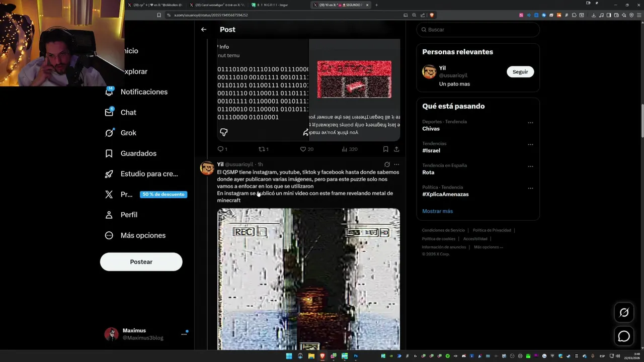This screenshot has height=362, width=644.
Task: Share the post with the upload arrow icon
Action: (396, 149)
